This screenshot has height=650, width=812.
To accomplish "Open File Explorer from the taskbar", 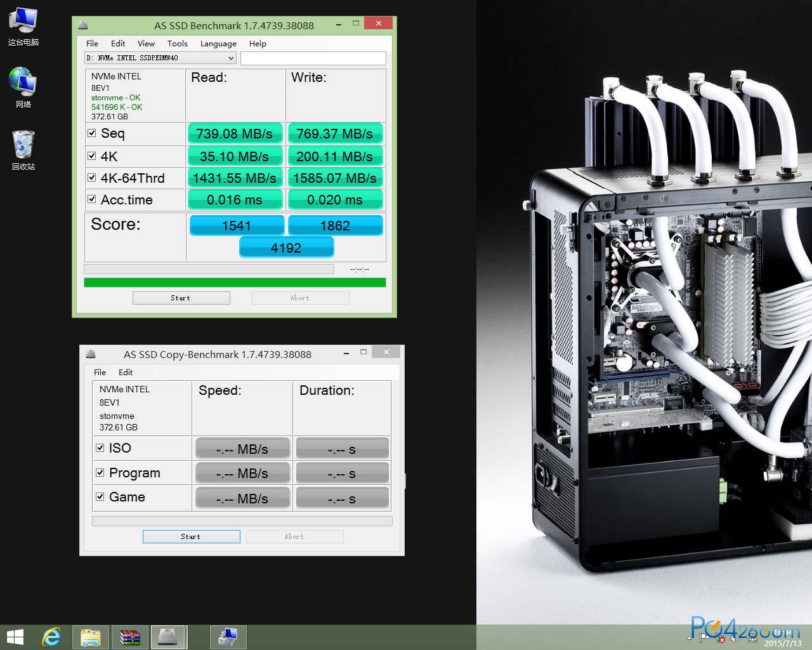I will (91, 637).
